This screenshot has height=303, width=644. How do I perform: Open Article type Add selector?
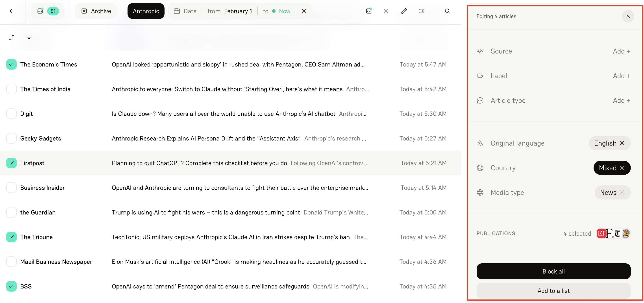pyautogui.click(x=622, y=100)
